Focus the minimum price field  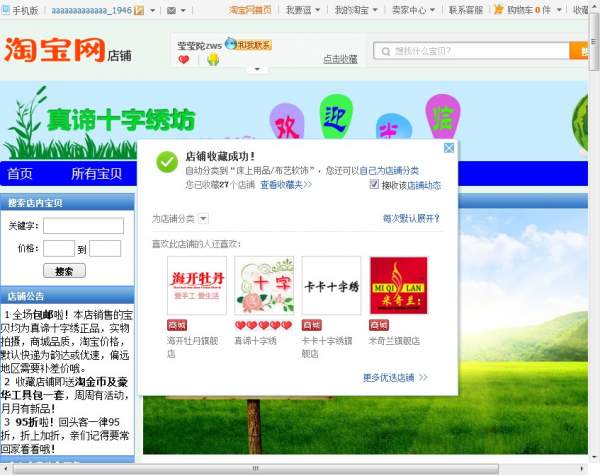pyautogui.click(x=59, y=248)
